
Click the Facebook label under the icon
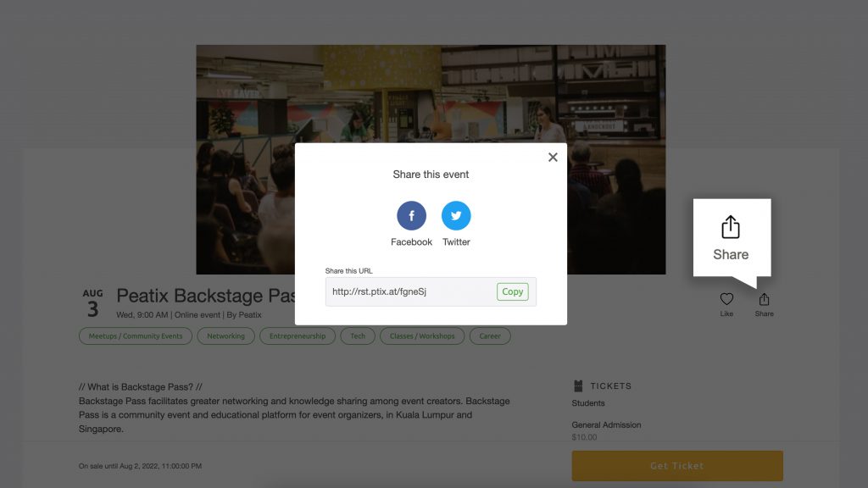tap(411, 241)
